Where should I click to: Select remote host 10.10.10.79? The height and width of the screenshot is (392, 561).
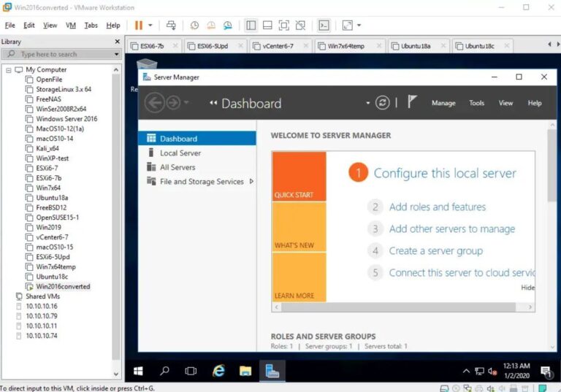coord(41,316)
